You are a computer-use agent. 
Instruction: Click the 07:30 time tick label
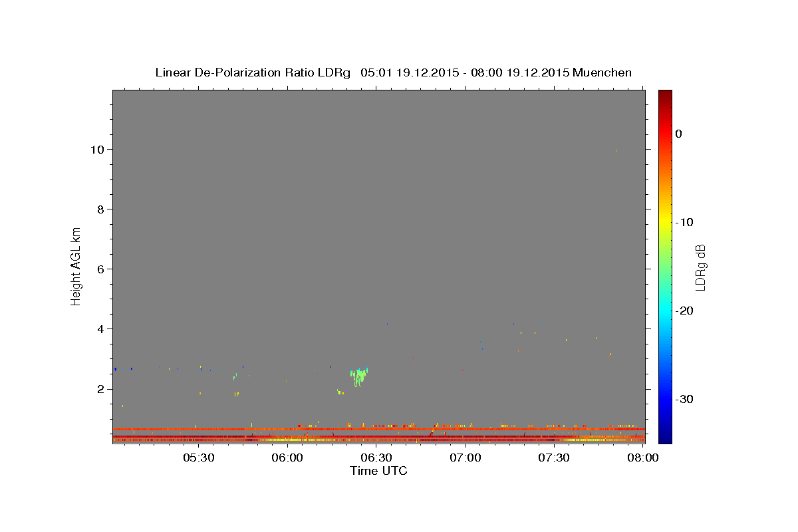point(554,458)
